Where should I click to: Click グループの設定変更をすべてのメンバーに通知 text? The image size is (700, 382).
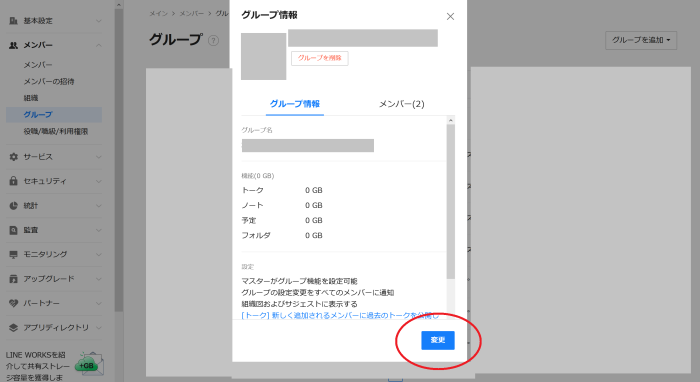coord(317,293)
